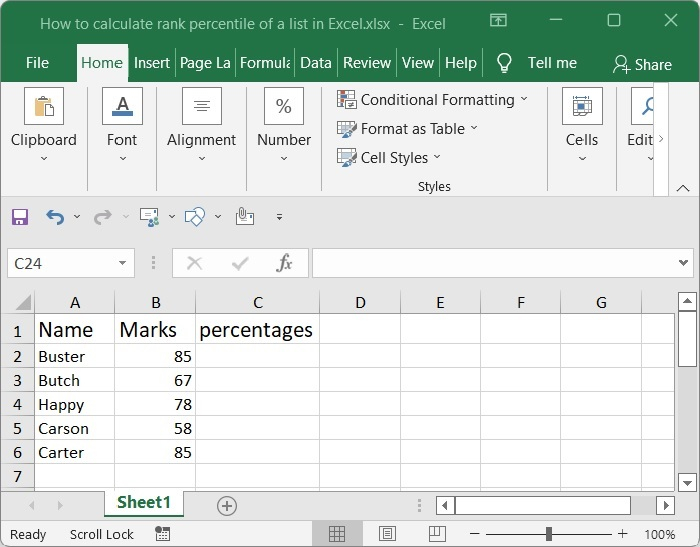Screen dimensions: 700x547
Task: Click the Save icon in Quick Access Toolbar
Action: pyautogui.click(x=20, y=216)
